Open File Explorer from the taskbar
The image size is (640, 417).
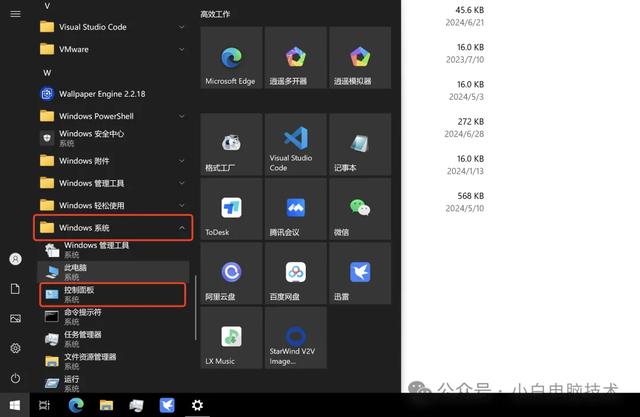coord(106,405)
